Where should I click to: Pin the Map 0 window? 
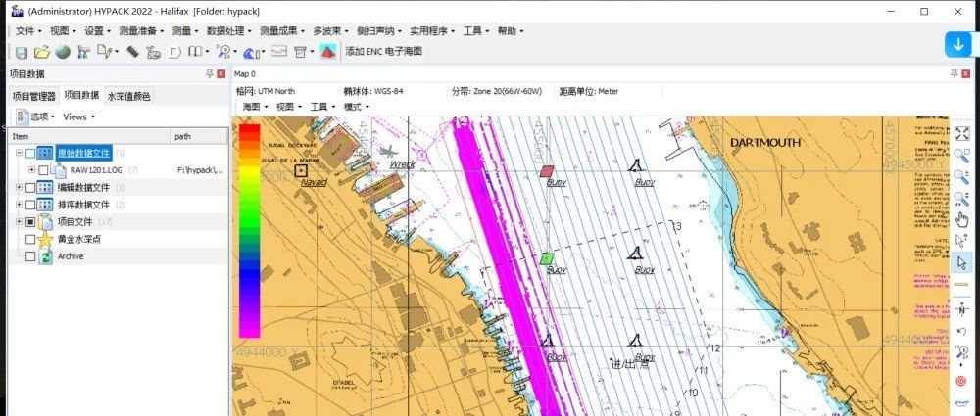955,74
